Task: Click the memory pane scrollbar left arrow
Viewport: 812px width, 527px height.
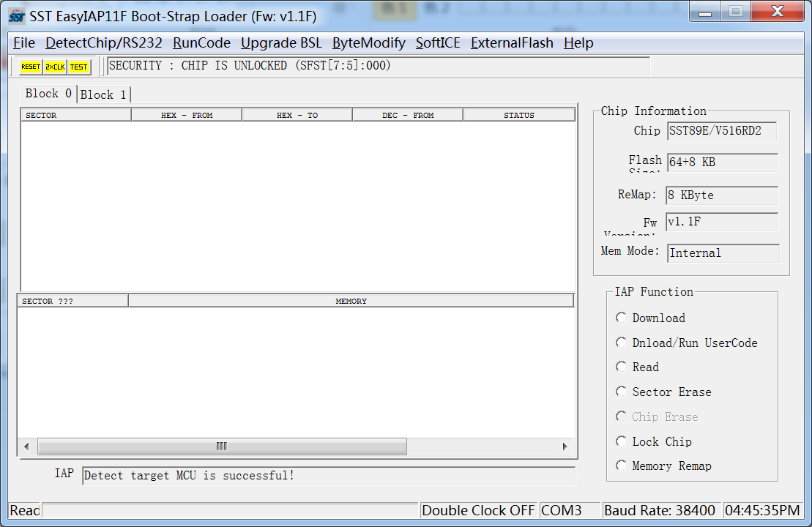Action: (x=27, y=446)
